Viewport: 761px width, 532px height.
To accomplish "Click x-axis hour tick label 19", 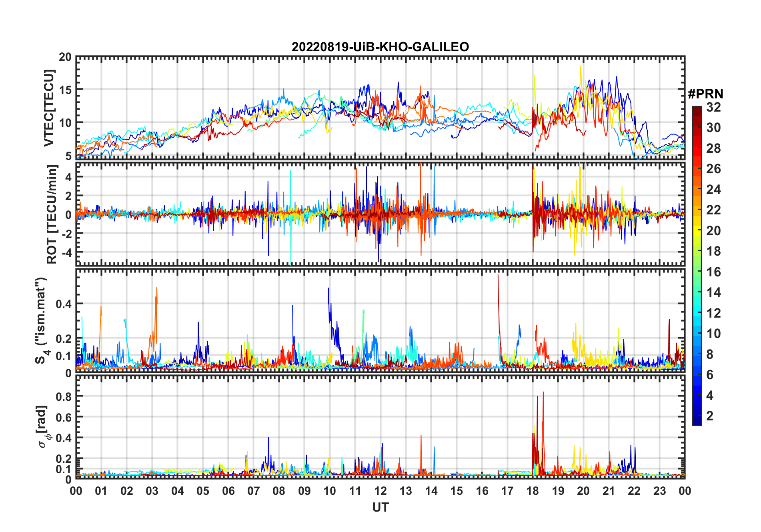I will point(558,491).
